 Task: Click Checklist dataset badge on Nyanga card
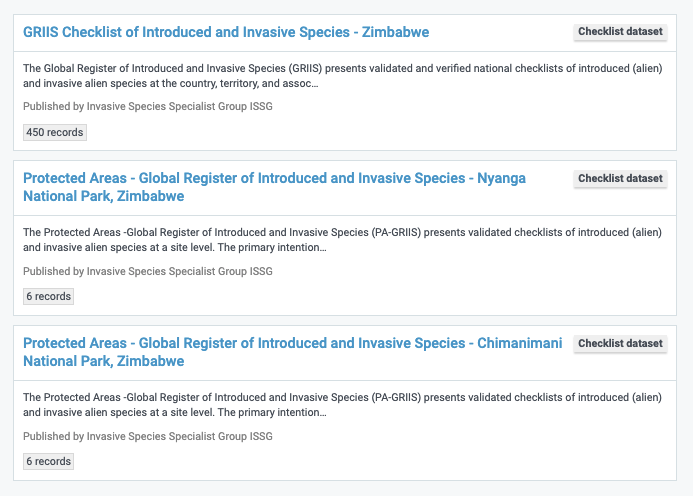[x=620, y=179]
